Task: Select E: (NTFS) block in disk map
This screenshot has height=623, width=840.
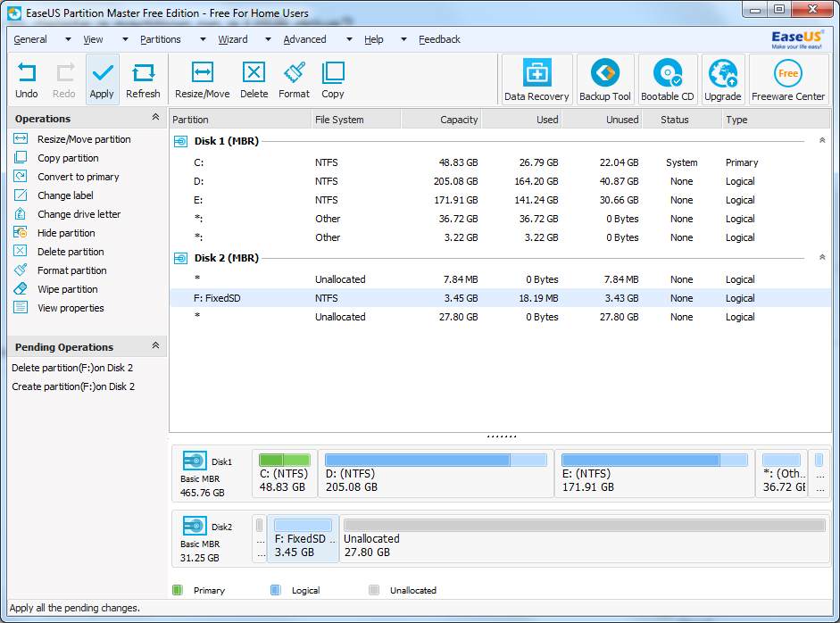Action: [x=654, y=474]
